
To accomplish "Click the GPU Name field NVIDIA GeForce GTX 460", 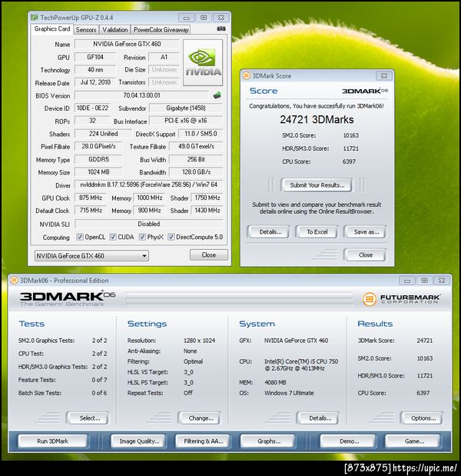I will click(127, 44).
